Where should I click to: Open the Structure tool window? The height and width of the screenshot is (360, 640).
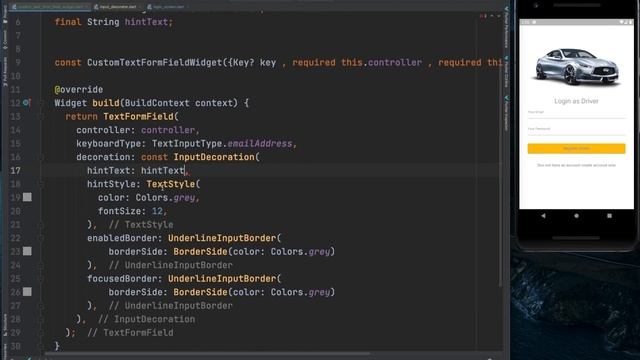click(5, 325)
